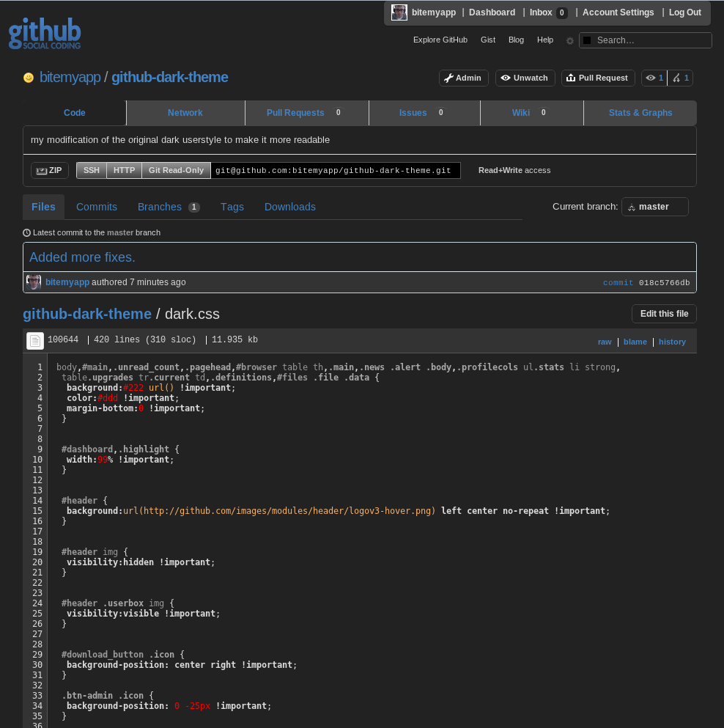The image size is (724, 728).
Task: Open the blame view for dark.css
Action: [635, 341]
